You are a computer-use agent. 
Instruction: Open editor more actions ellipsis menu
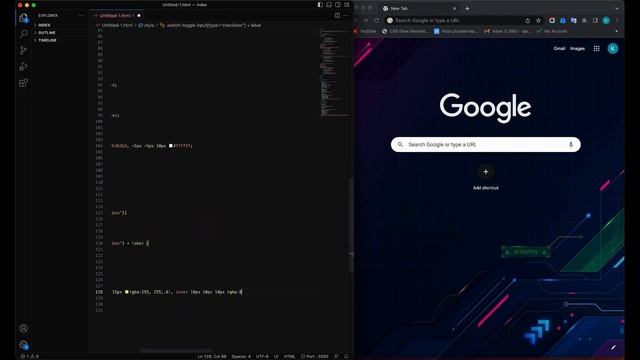pyautogui.click(x=346, y=16)
